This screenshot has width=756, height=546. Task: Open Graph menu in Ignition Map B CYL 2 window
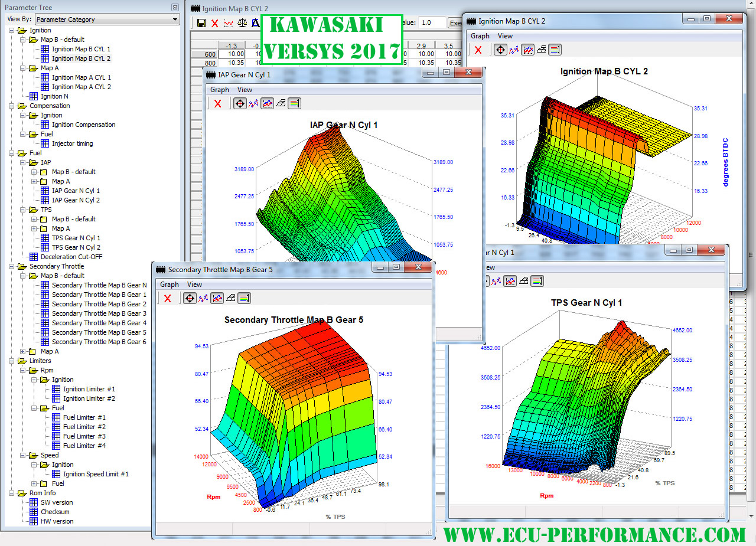tap(480, 36)
